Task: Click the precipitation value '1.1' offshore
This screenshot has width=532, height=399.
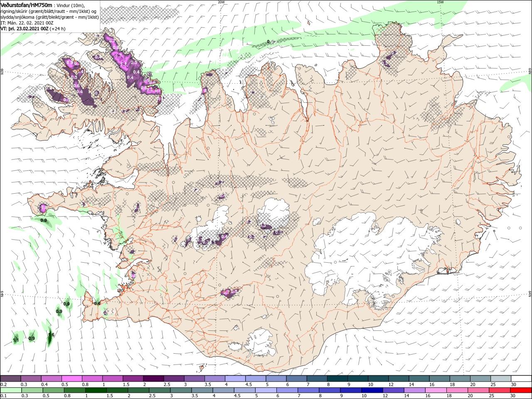Action: tap(16, 340)
